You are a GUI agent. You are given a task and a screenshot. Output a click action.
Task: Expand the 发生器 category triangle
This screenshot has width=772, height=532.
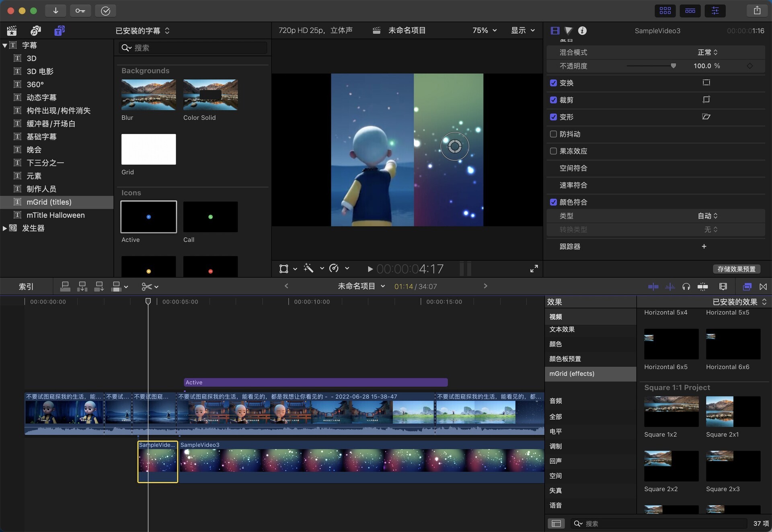(x=5, y=228)
